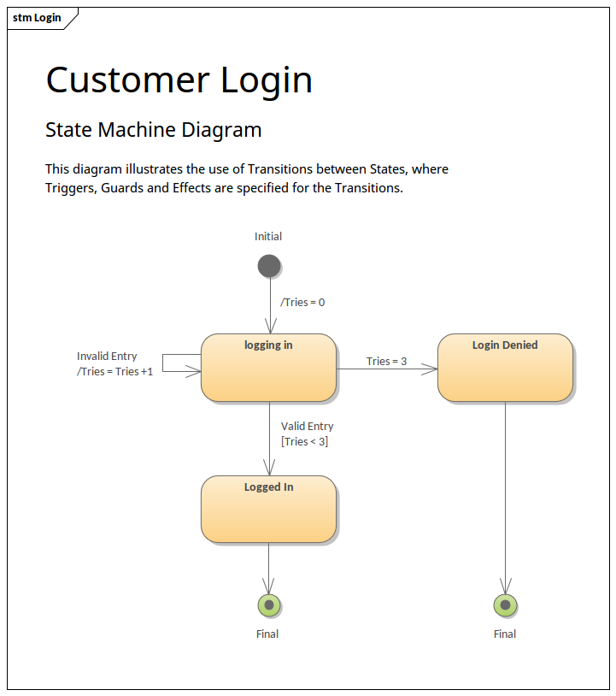Click the diagram description paragraph text
Viewport: 616px width, 696px height.
point(247,179)
